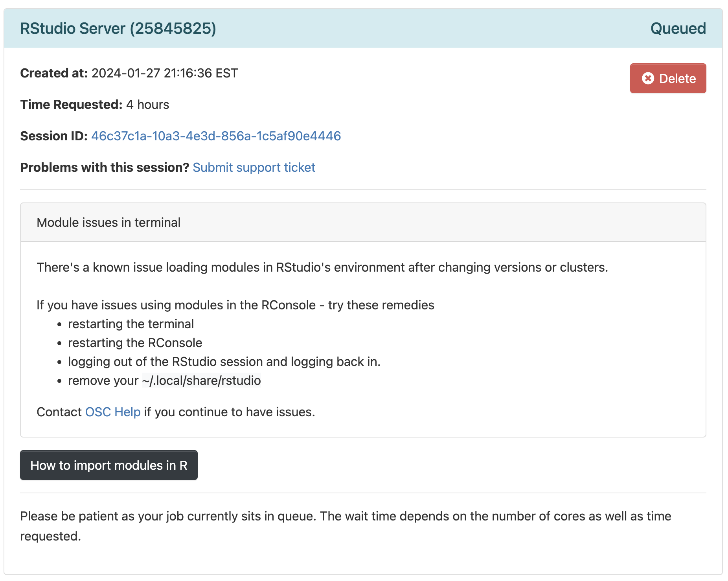Click the Please be patient queue message
The image size is (728, 581).
tap(346, 526)
